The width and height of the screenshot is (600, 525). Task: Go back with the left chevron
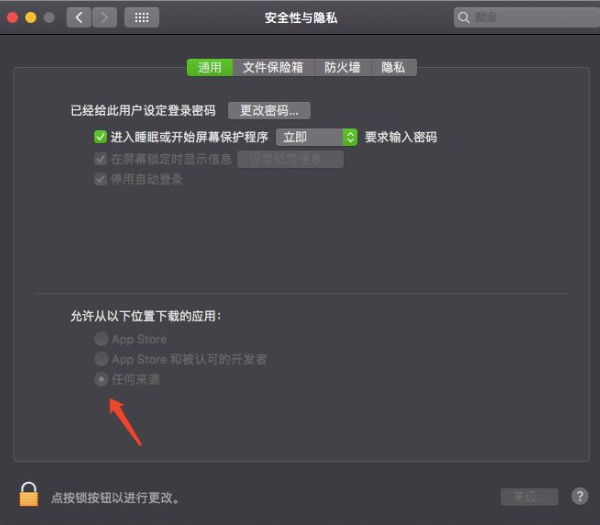(x=79, y=17)
